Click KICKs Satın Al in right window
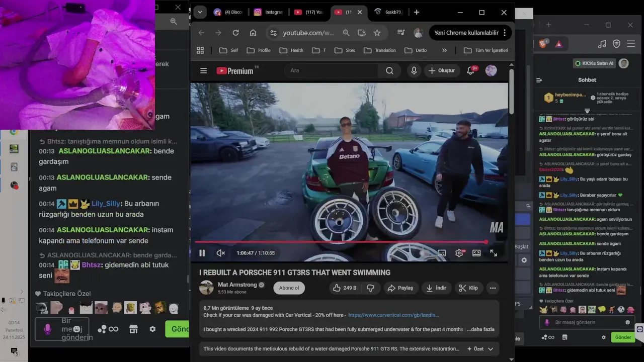Image resolution: width=644 pixels, height=362 pixels. (595, 63)
